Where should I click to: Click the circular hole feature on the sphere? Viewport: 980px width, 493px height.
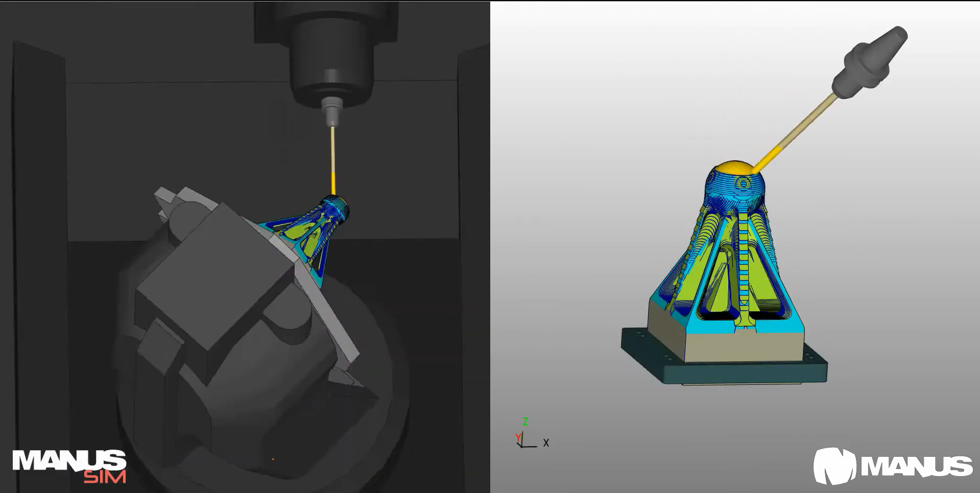coord(743,183)
